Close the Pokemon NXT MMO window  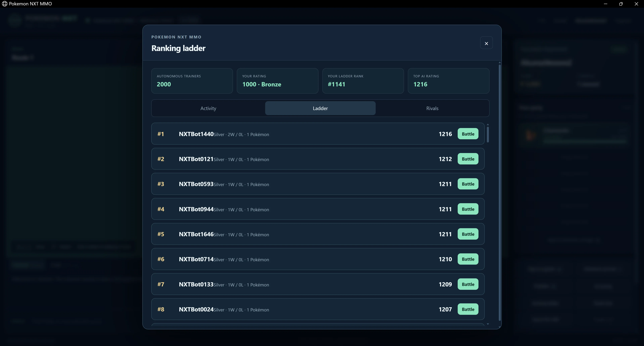pos(636,4)
